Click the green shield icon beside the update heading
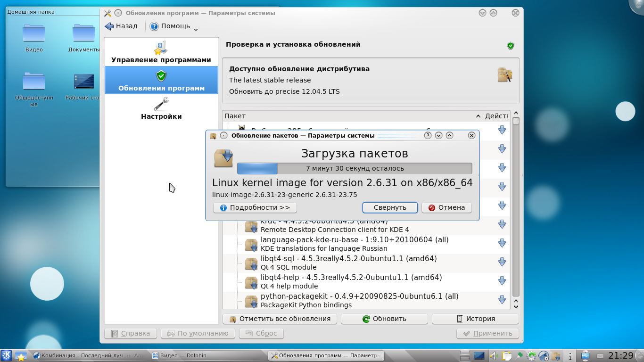 coord(510,46)
